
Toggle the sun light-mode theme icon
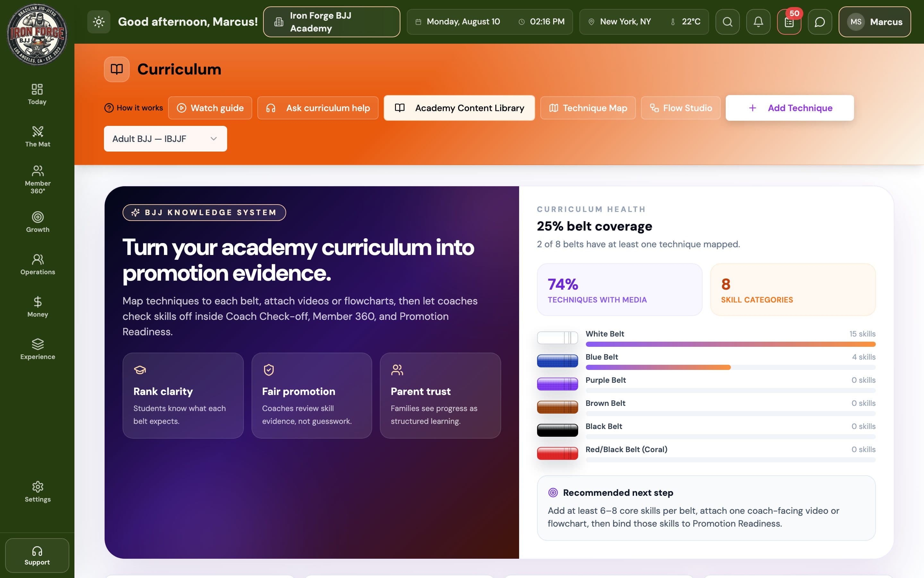pos(98,22)
